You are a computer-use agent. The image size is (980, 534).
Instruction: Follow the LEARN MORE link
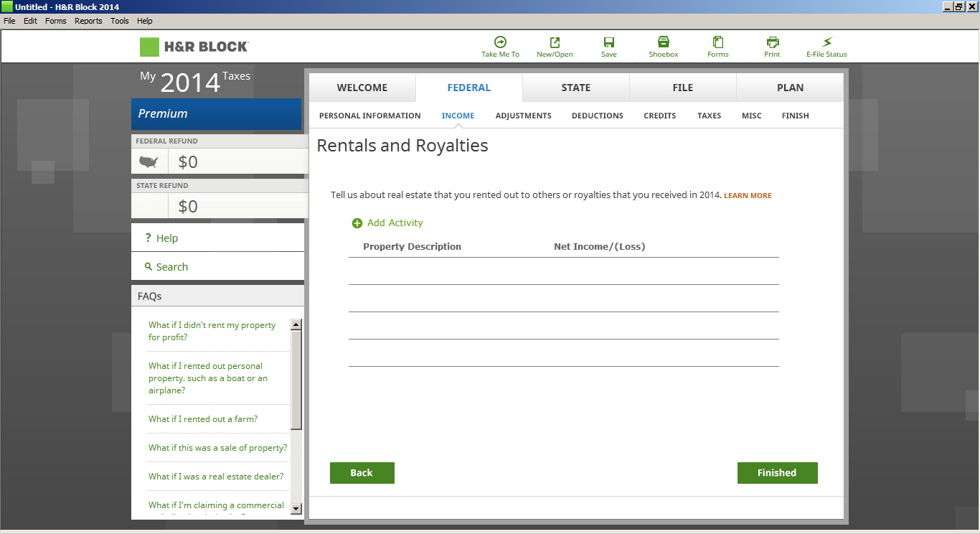pos(748,196)
